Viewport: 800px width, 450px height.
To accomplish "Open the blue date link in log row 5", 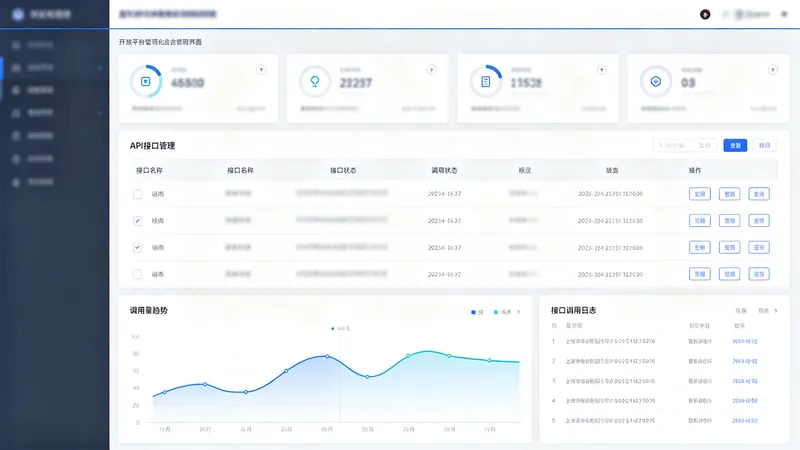I will (745, 421).
